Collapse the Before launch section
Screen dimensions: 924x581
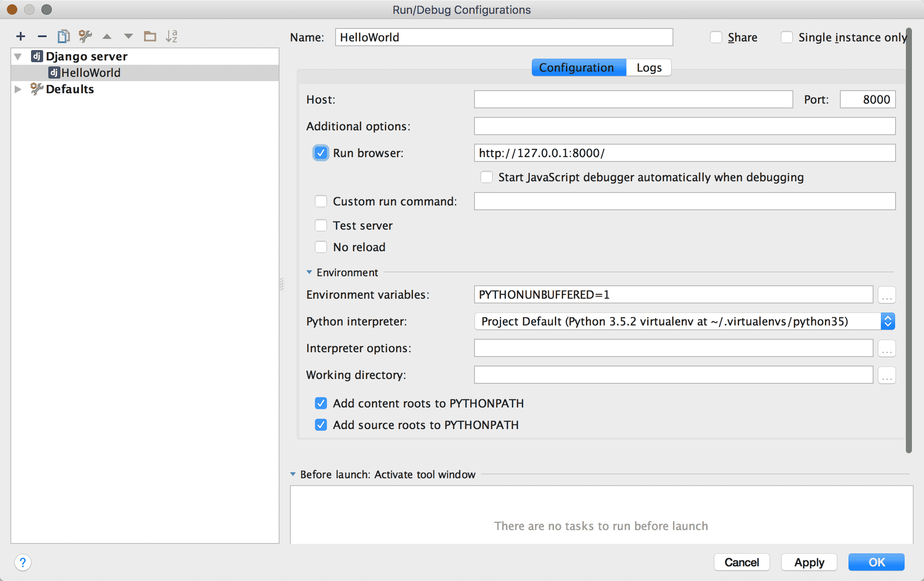[x=293, y=474]
